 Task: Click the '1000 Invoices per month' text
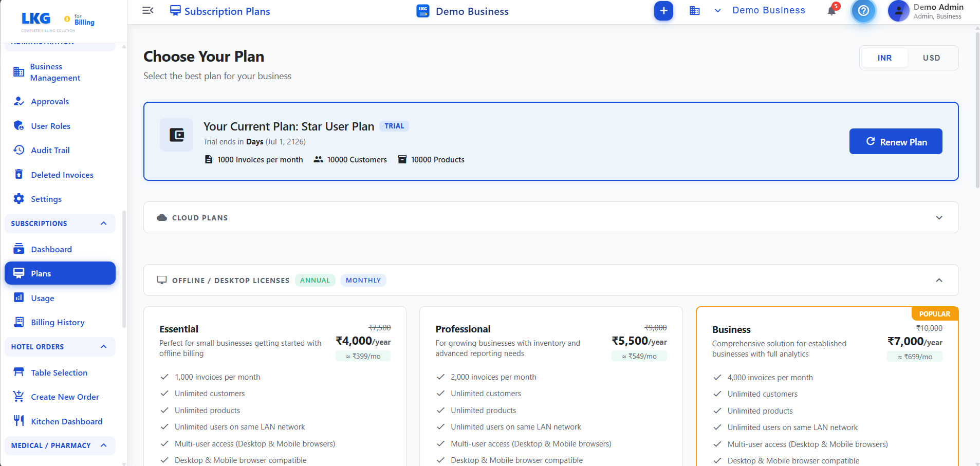(x=260, y=160)
